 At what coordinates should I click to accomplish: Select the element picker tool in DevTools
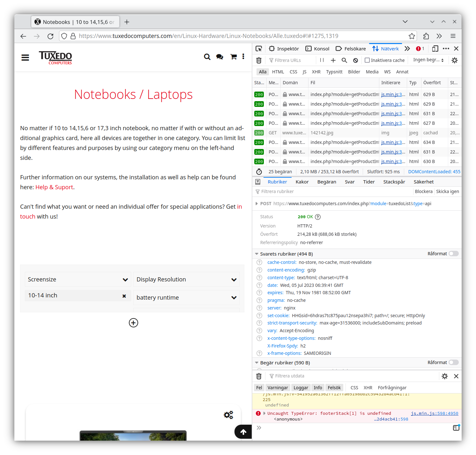pos(259,48)
